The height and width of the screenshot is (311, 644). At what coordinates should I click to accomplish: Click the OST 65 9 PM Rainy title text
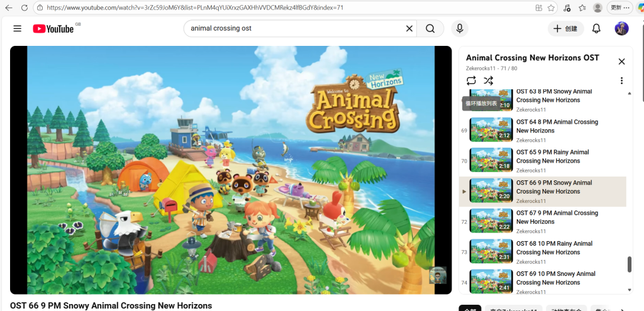click(552, 156)
